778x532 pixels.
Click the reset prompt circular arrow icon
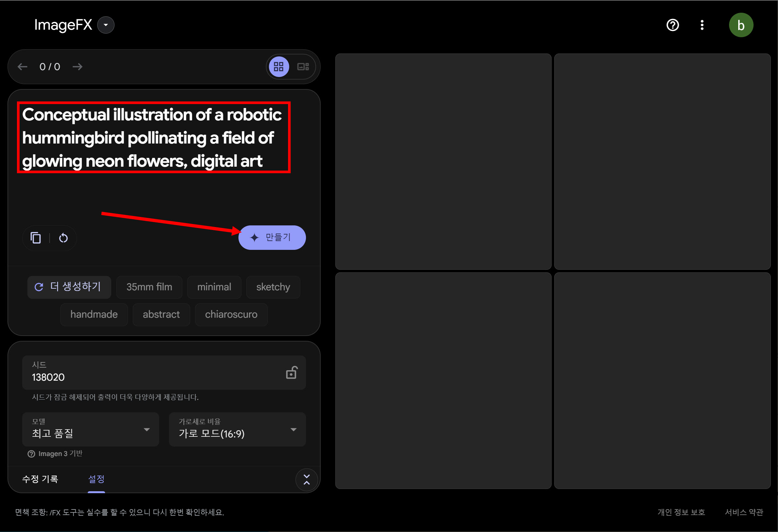pos(63,238)
